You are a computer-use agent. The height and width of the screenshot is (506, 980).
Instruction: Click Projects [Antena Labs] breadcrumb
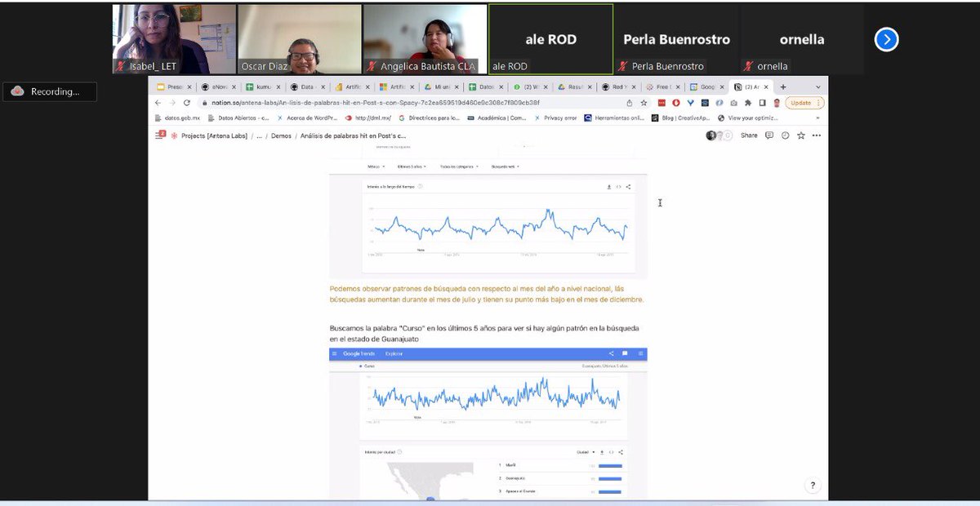(214, 135)
